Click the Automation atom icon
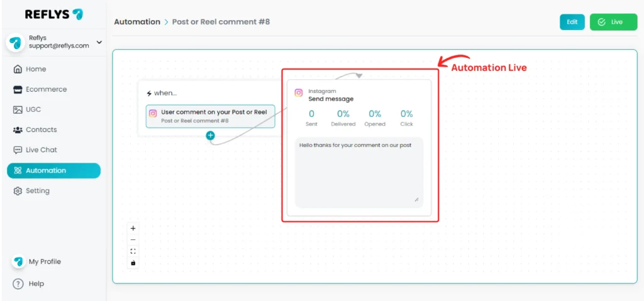 (18, 170)
